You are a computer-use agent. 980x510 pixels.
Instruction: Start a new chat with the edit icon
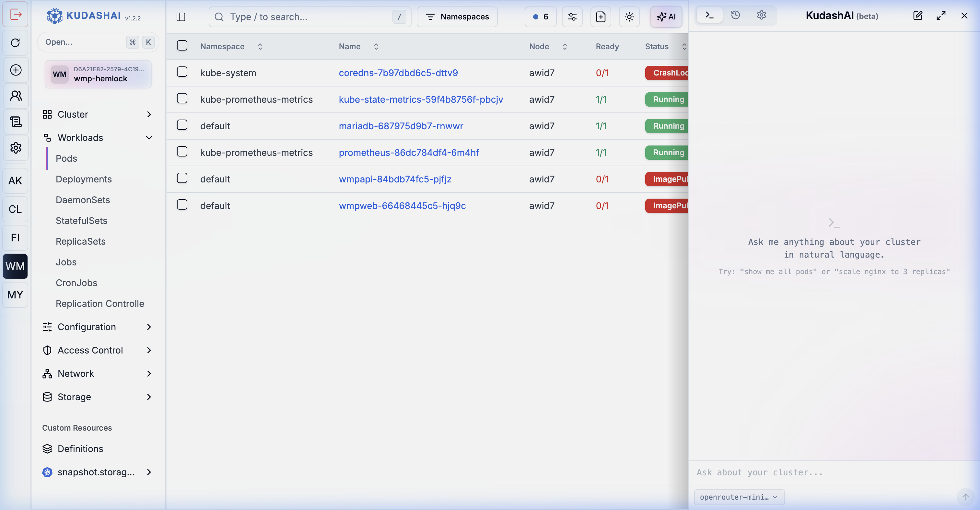[x=917, y=16]
